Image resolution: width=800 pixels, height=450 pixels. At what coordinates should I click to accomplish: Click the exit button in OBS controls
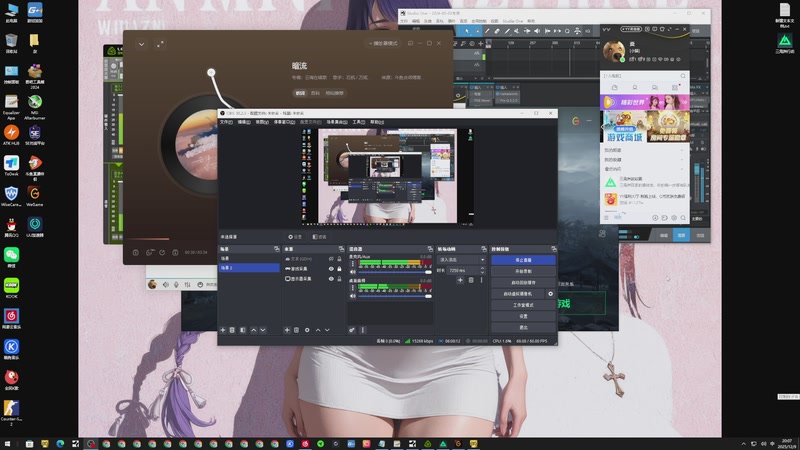pos(523,328)
